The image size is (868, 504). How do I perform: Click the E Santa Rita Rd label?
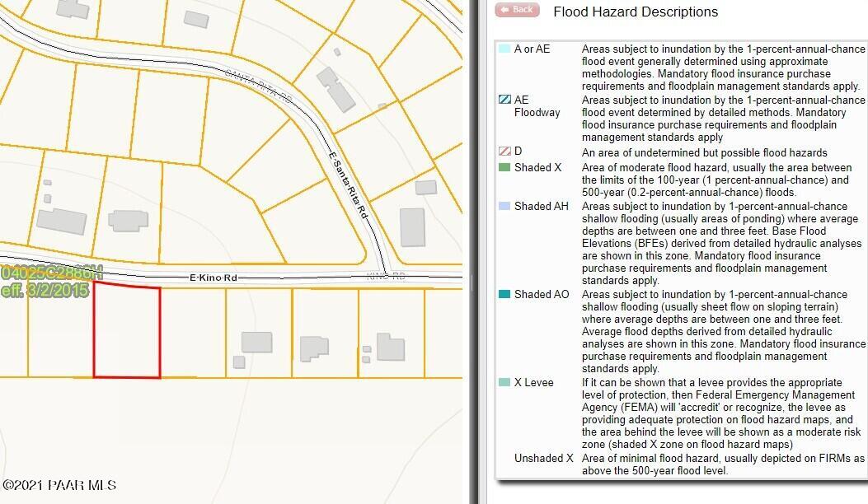349,184
